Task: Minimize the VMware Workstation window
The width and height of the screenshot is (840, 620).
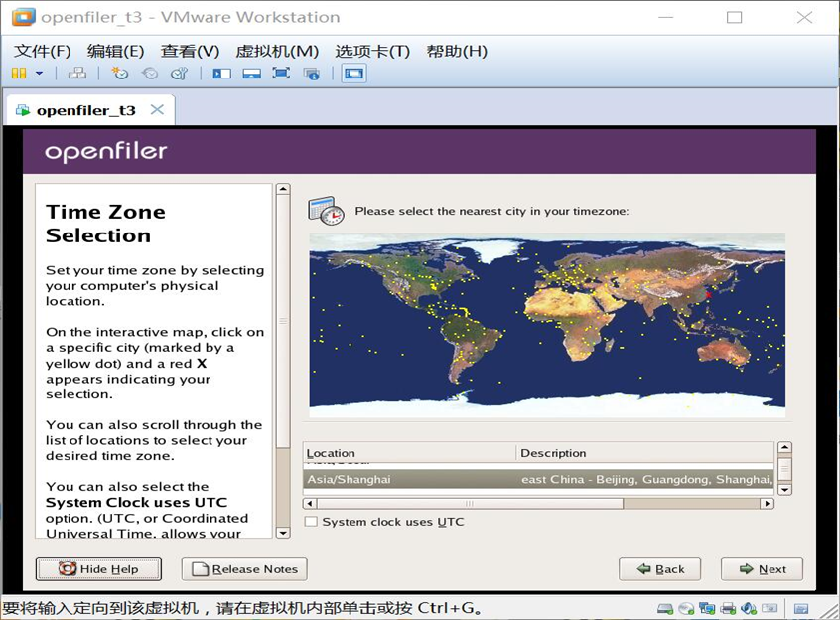Action: click(666, 17)
